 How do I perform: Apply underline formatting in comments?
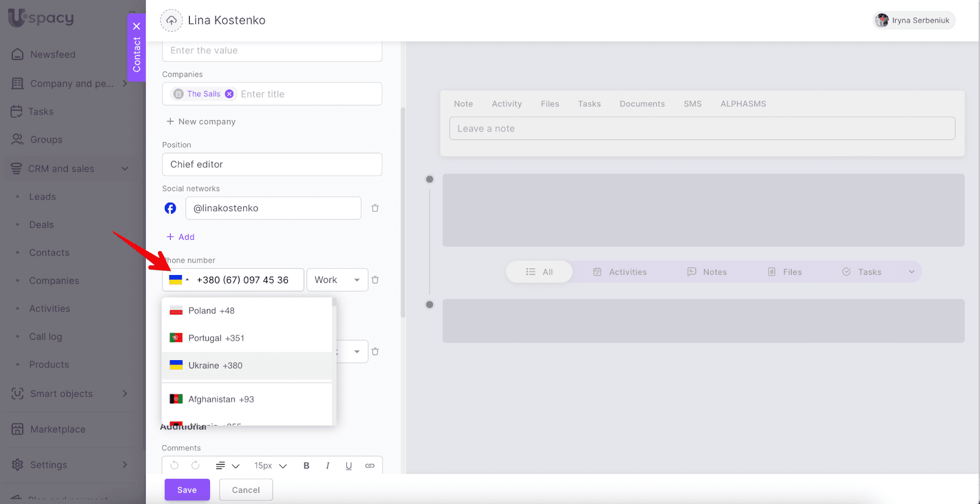pyautogui.click(x=349, y=466)
